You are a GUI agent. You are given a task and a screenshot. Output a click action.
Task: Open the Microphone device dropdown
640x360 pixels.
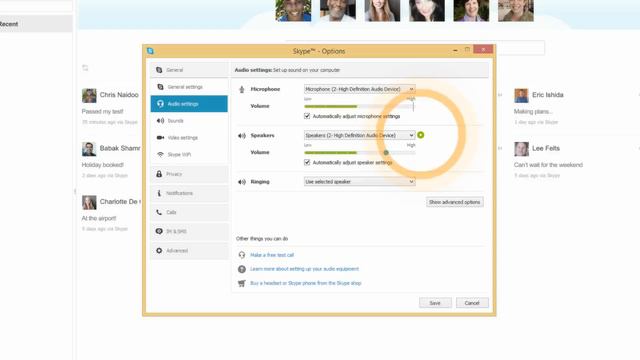tap(360, 89)
